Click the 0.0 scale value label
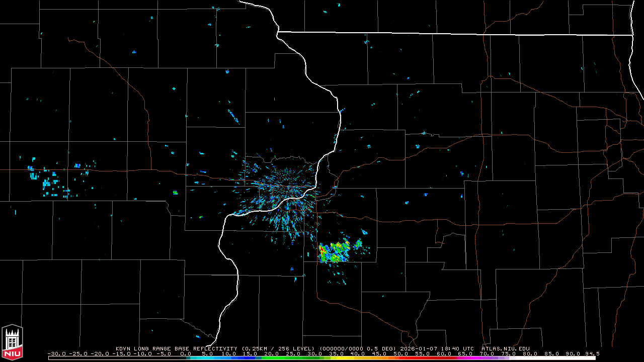The width and height of the screenshot is (644, 362). coord(186,353)
